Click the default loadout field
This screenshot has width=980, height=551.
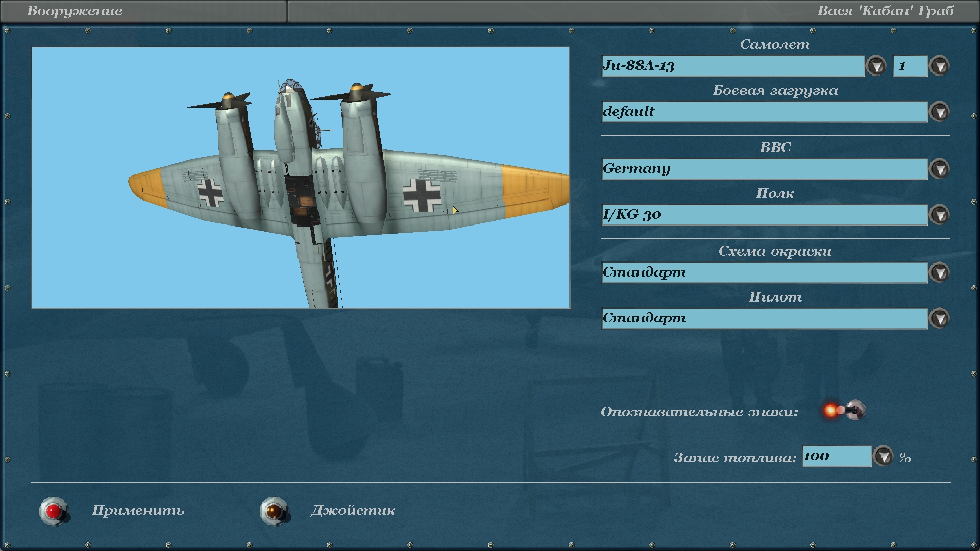click(x=764, y=112)
